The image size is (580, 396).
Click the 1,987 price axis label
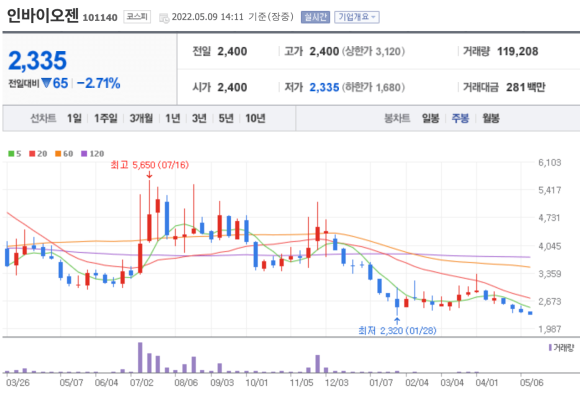point(550,329)
